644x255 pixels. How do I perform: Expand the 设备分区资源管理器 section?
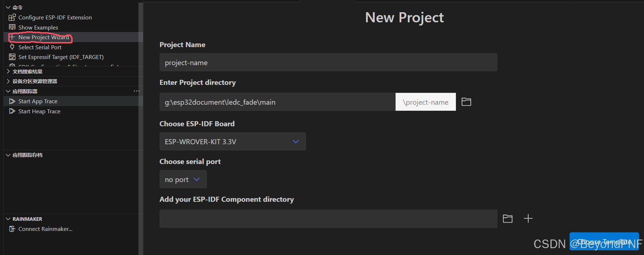coord(8,81)
